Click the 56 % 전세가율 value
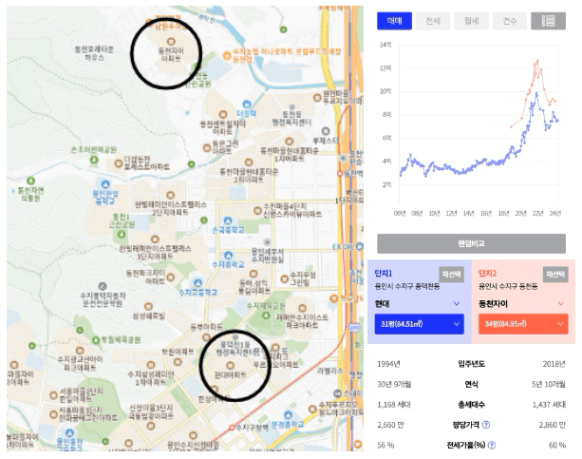Screen dimensions: 582x459 pos(386,445)
